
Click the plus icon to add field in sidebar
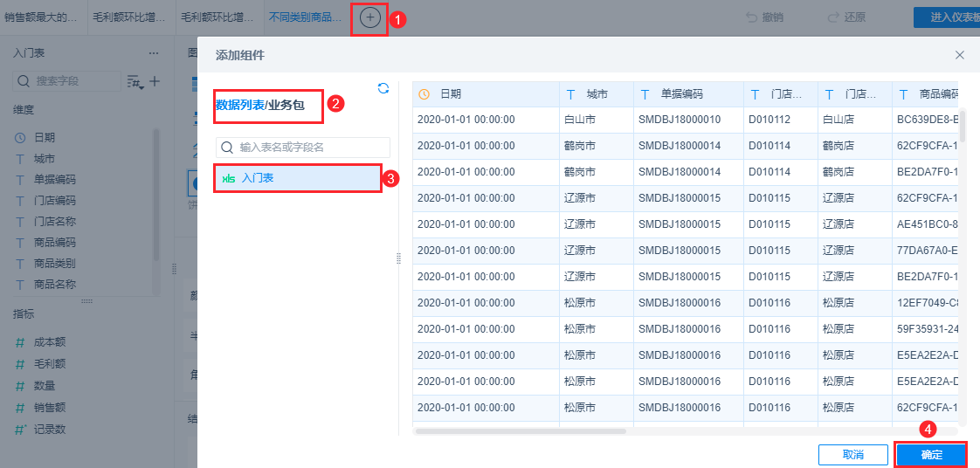pos(154,81)
